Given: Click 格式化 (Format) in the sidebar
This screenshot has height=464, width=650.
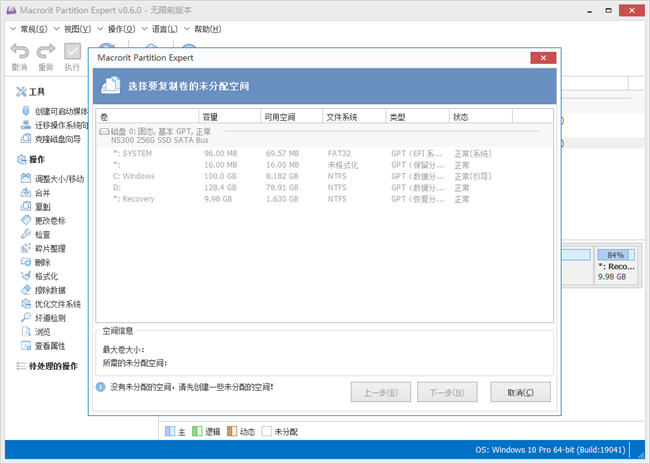Looking at the screenshot, I should (46, 276).
